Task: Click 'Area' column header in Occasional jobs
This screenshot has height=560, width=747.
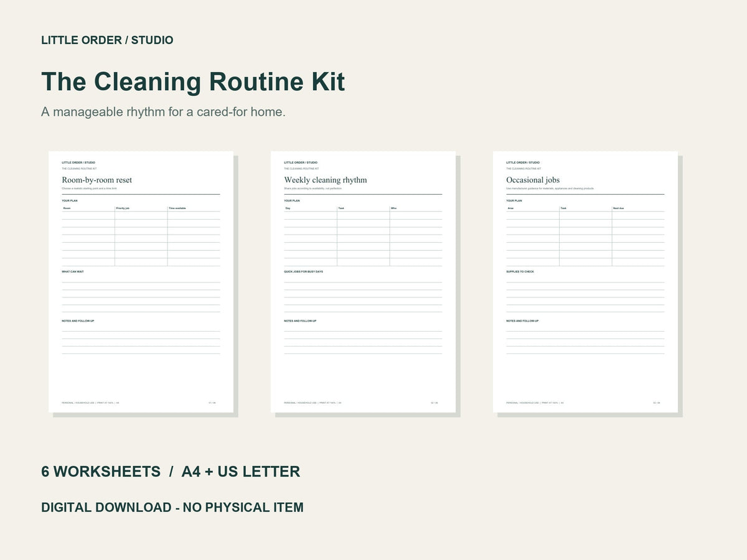Action: pyautogui.click(x=510, y=208)
